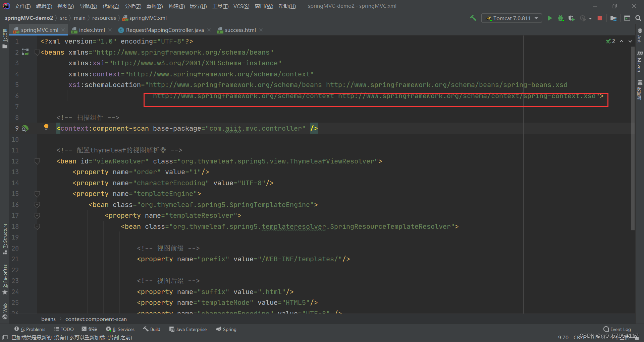644x342 pixels.
Task: Open the Build tool window
Action: (x=152, y=329)
